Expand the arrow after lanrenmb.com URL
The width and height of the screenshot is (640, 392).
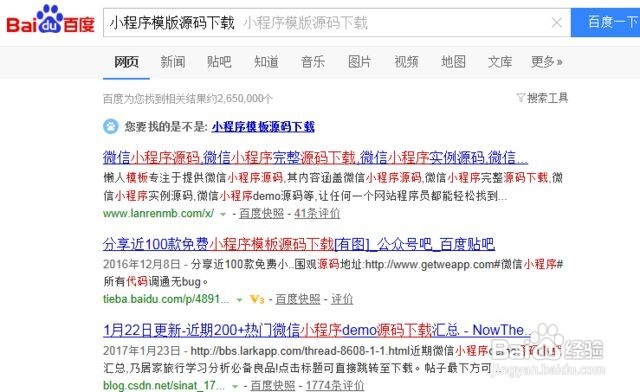tap(223, 214)
